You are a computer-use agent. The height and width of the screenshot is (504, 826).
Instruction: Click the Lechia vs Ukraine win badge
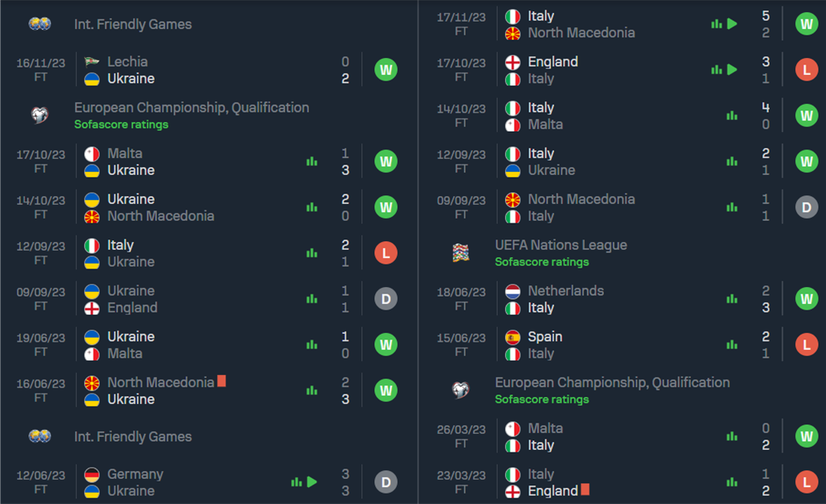pos(386,70)
